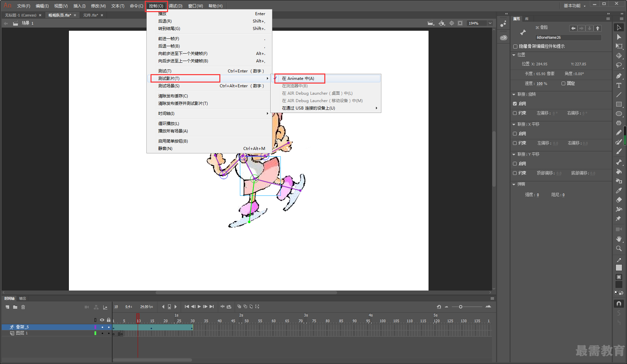Select the Line tool
Screen dimensions: 627x364
pyautogui.click(x=619, y=95)
